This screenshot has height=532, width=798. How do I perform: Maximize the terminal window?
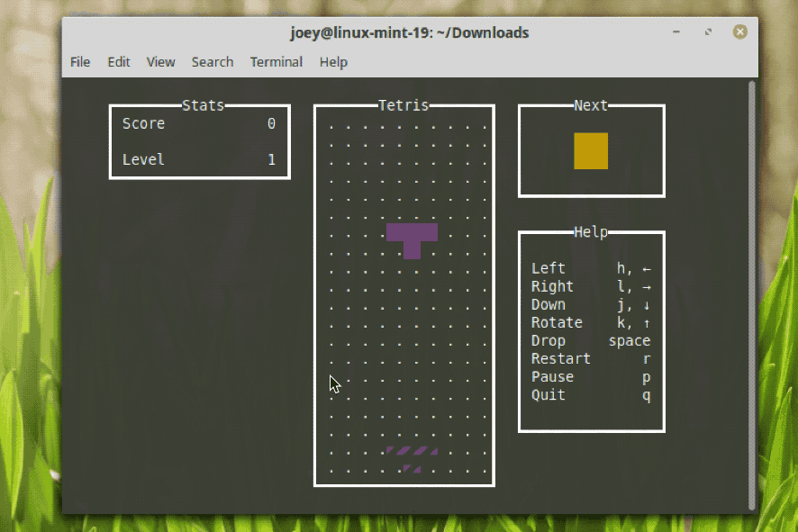coord(708,32)
